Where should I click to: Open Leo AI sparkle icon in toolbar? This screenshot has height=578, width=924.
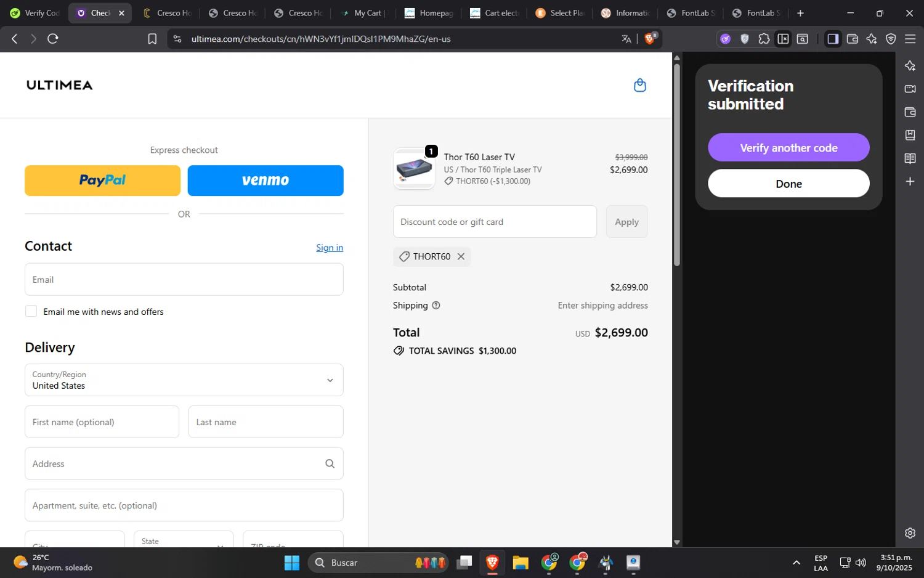click(x=872, y=39)
